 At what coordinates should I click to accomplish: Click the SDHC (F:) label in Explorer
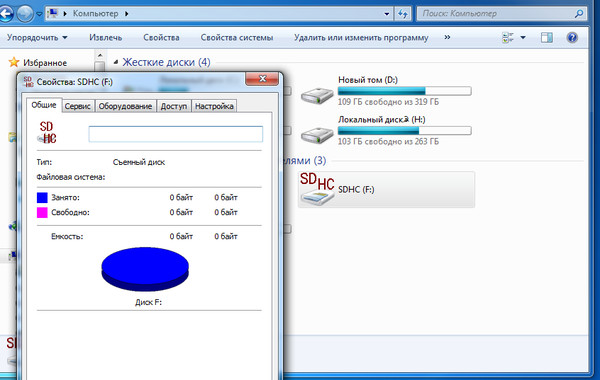point(356,189)
